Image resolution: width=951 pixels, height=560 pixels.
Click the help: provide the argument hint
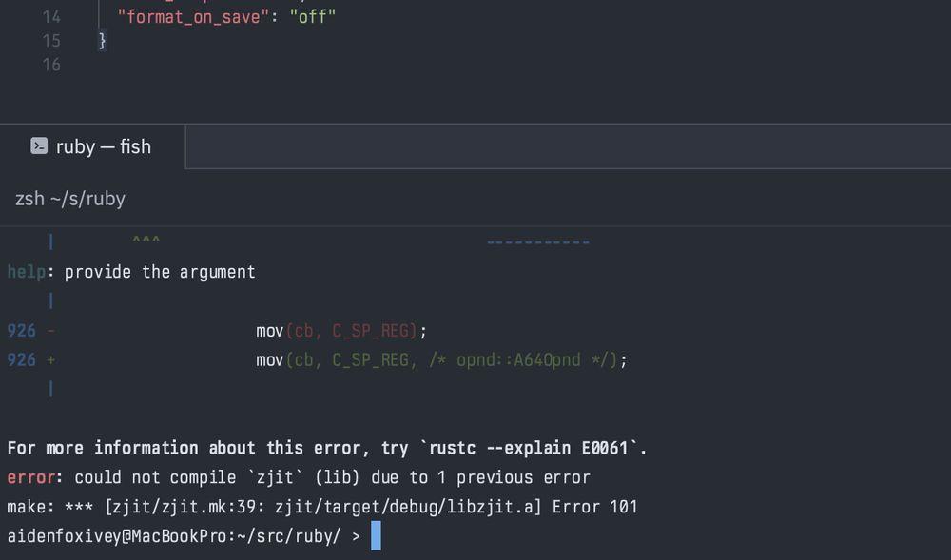click(x=130, y=271)
